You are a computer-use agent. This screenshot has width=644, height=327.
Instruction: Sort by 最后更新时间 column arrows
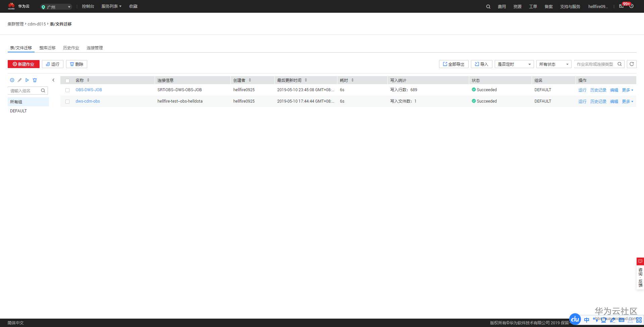306,80
